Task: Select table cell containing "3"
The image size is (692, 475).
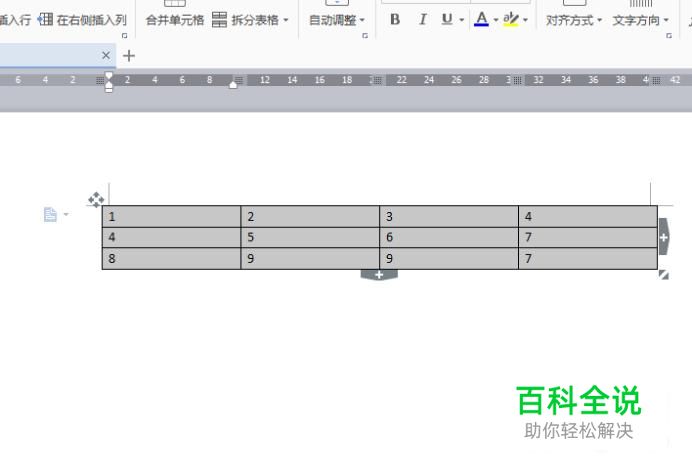Action: [449, 216]
